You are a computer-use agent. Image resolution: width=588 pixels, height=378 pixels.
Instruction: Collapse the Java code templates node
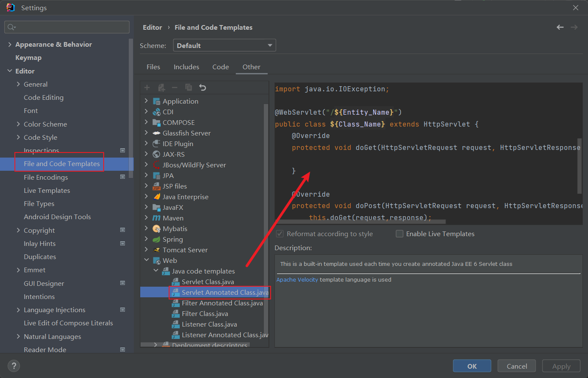pyautogui.click(x=156, y=271)
